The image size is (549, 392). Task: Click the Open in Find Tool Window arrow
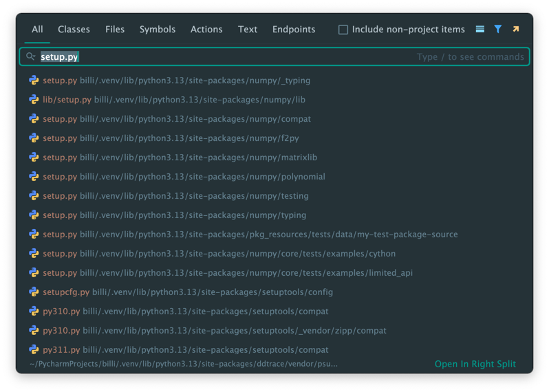coord(516,30)
